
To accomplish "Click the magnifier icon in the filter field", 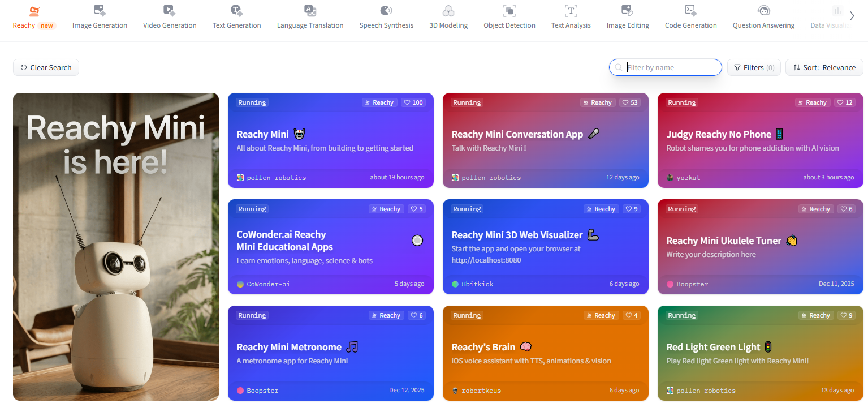I will click(619, 67).
